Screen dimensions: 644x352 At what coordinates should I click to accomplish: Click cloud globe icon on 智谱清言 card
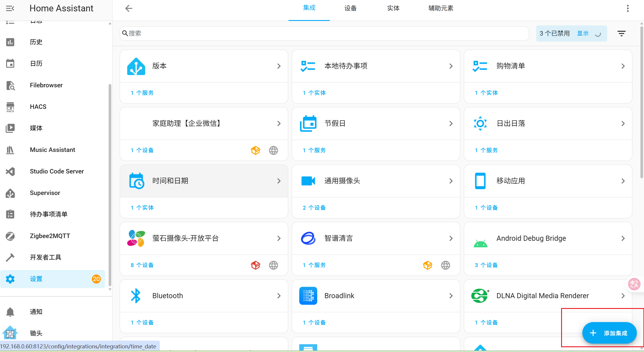click(446, 265)
